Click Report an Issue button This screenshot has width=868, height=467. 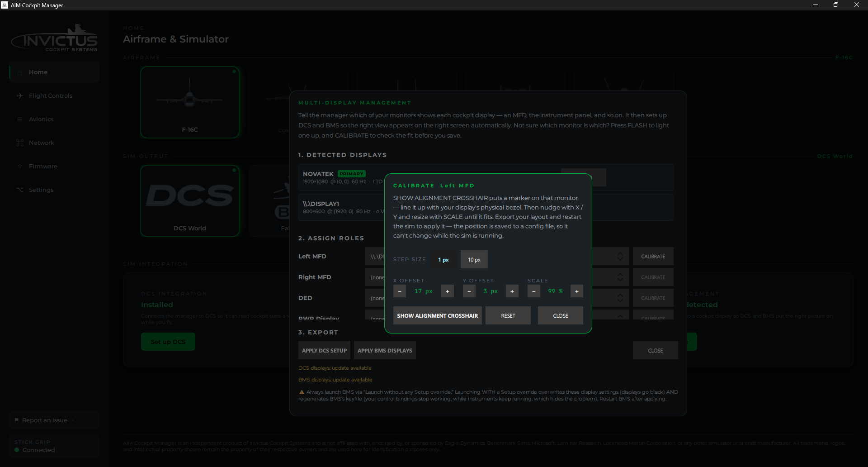pos(54,420)
